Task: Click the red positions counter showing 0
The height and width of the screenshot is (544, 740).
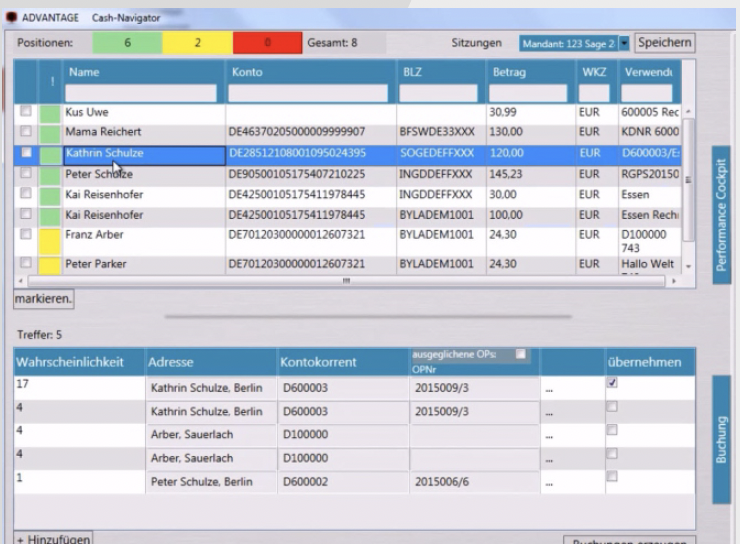Action: [267, 43]
